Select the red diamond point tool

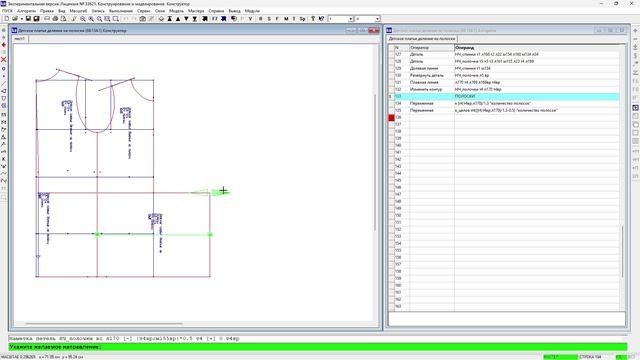[4, 45]
